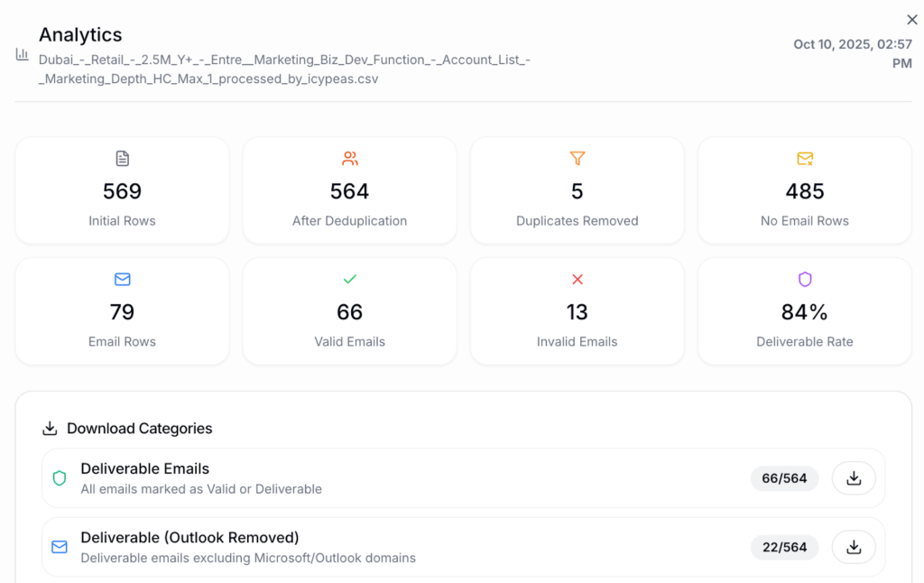Image resolution: width=924 pixels, height=583 pixels.
Task: Click the 13 Invalid Emails value
Action: 577,312
